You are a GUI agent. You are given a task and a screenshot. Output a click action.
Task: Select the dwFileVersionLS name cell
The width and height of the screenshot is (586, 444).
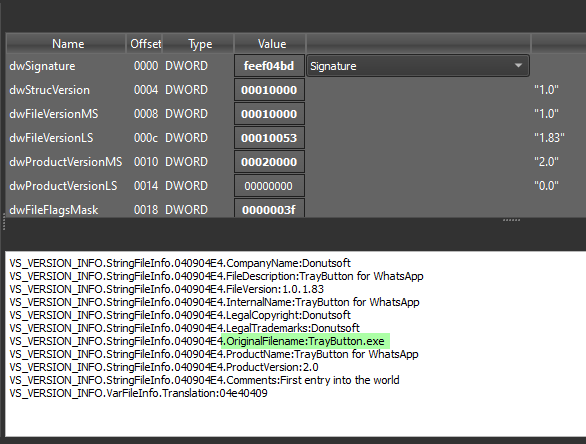click(x=51, y=138)
